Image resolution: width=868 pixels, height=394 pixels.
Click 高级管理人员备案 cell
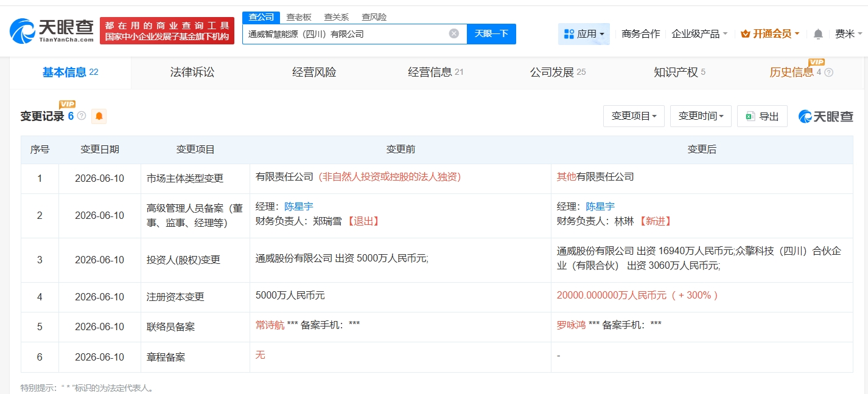point(195,216)
